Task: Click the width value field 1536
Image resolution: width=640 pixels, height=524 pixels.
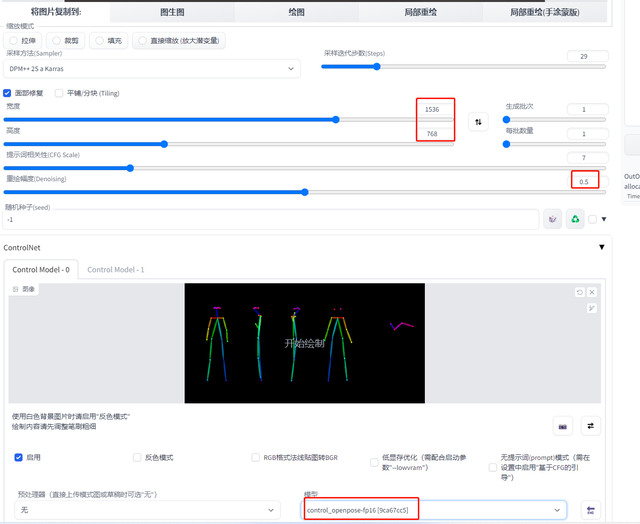Action: [x=435, y=109]
